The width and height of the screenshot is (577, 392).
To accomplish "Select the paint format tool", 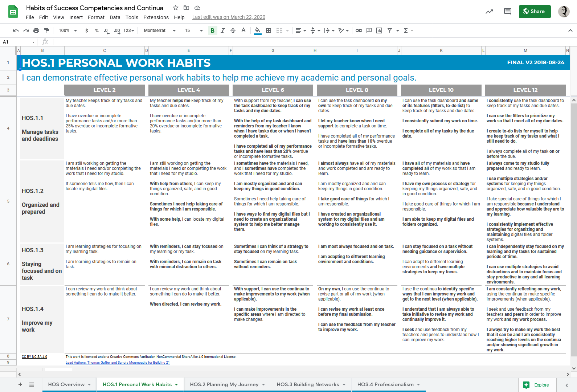I will (x=46, y=30).
